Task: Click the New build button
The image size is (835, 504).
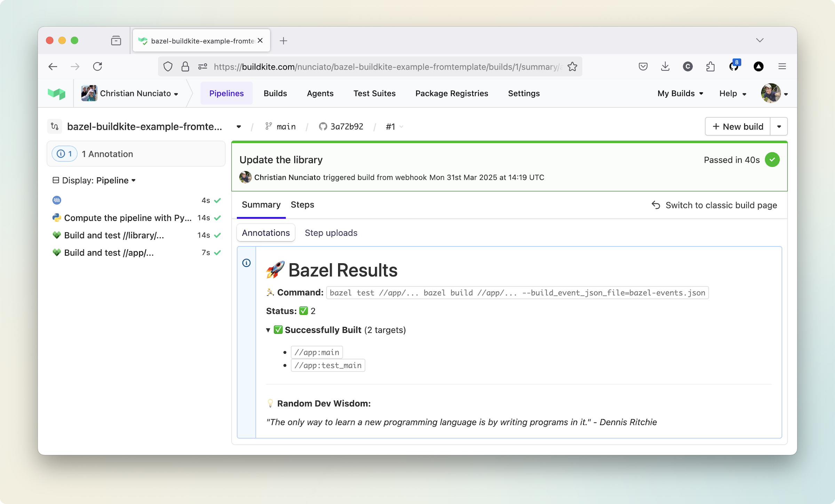Action: tap(738, 126)
